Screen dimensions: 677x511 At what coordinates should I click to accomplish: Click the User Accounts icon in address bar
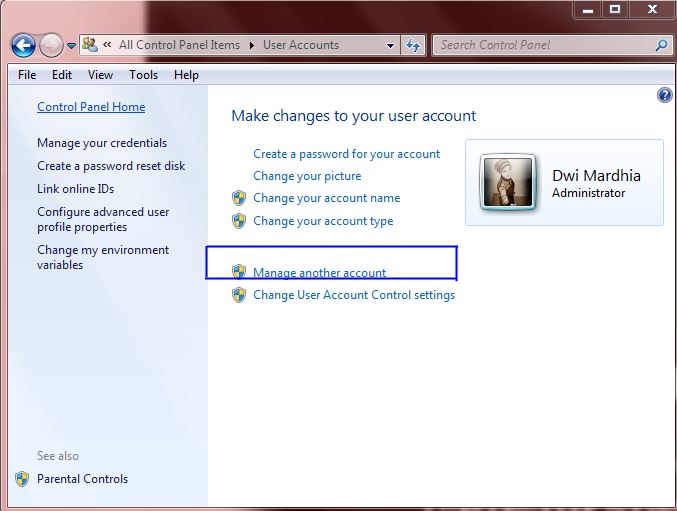pos(90,45)
